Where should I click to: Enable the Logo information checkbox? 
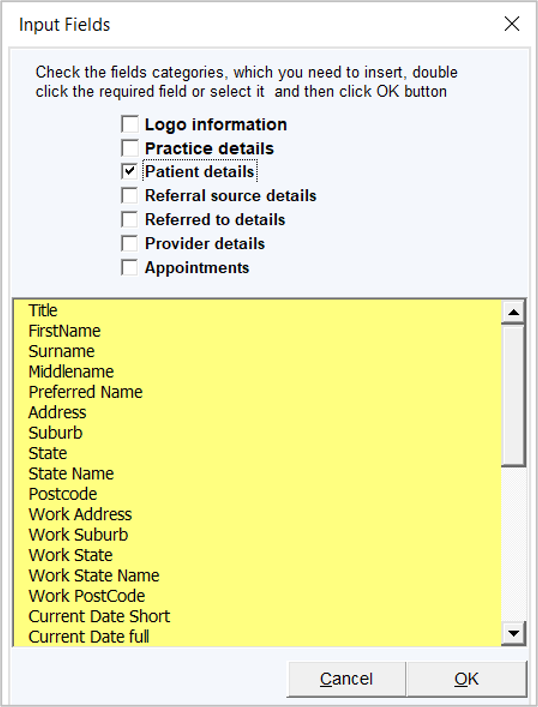click(130, 124)
